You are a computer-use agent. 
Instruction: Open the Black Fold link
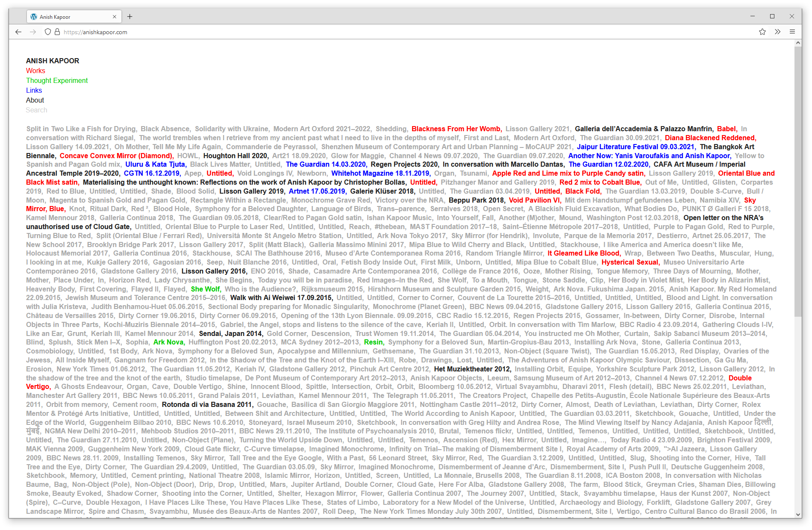click(583, 191)
